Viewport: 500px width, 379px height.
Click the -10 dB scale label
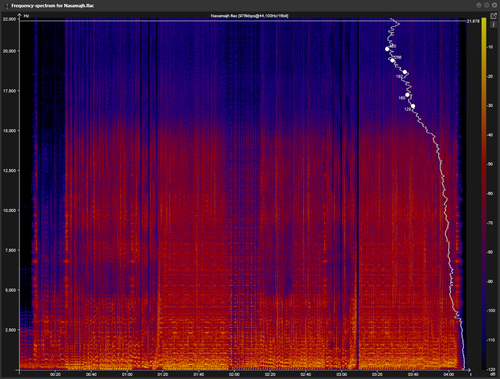[490, 47]
